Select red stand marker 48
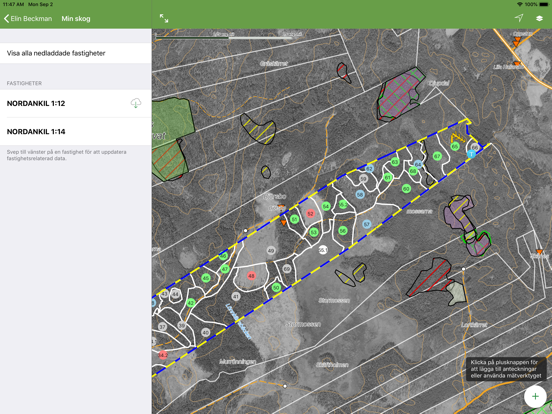 coord(251,276)
